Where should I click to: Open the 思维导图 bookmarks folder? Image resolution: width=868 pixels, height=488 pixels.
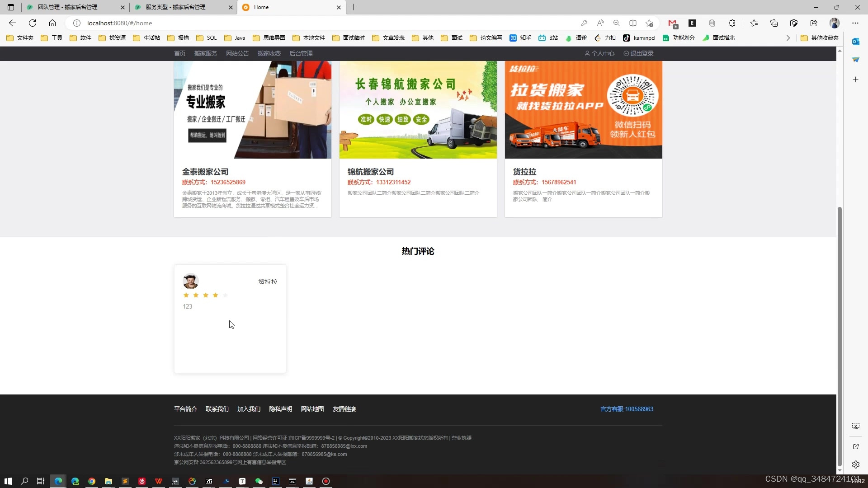pyautogui.click(x=269, y=38)
